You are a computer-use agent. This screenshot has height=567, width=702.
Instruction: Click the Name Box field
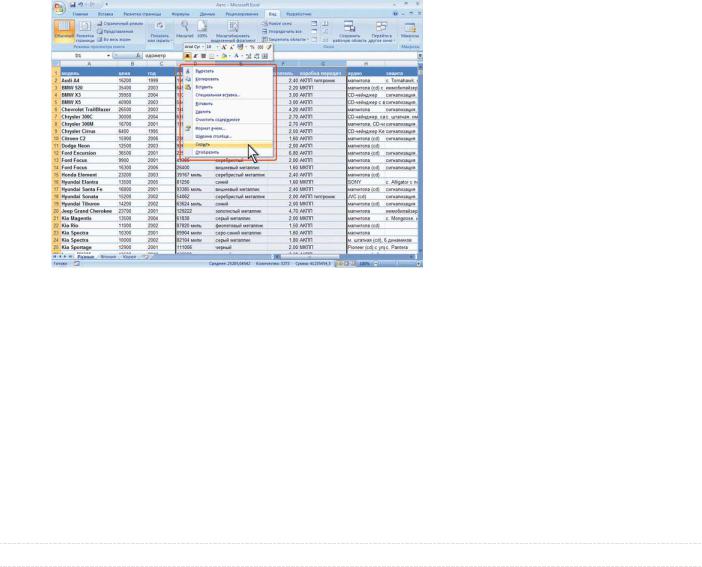point(79,56)
